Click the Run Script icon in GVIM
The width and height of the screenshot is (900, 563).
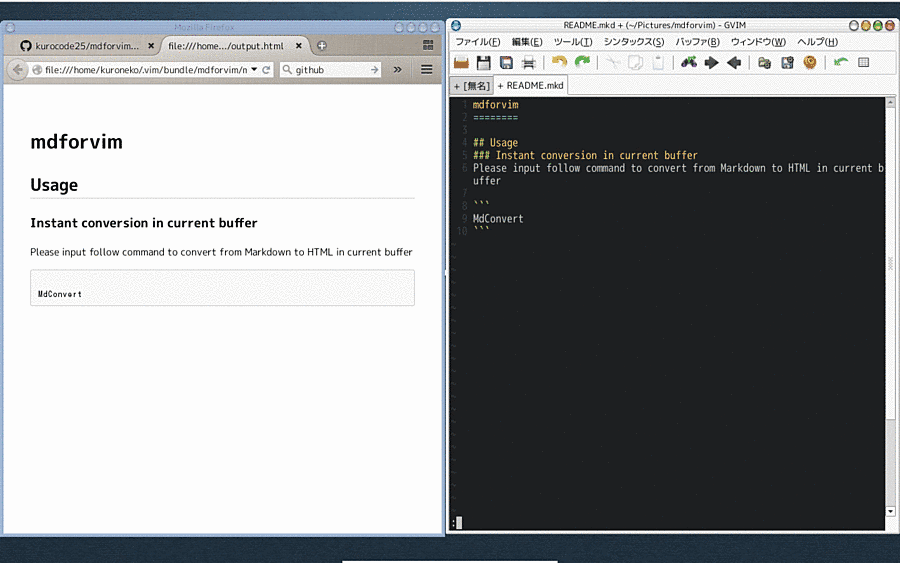[810, 62]
